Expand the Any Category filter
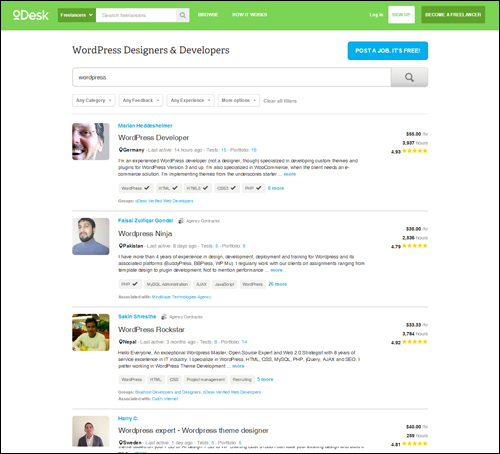This screenshot has width=500, height=454. [94, 100]
